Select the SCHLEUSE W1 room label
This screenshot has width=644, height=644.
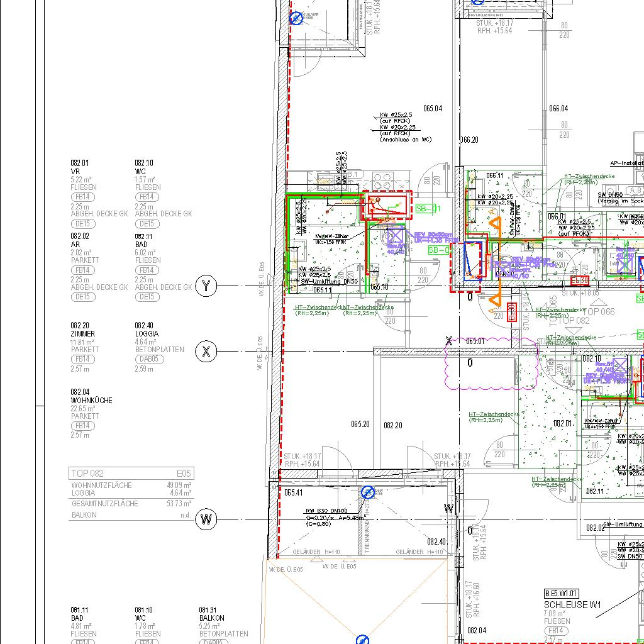[x=572, y=605]
